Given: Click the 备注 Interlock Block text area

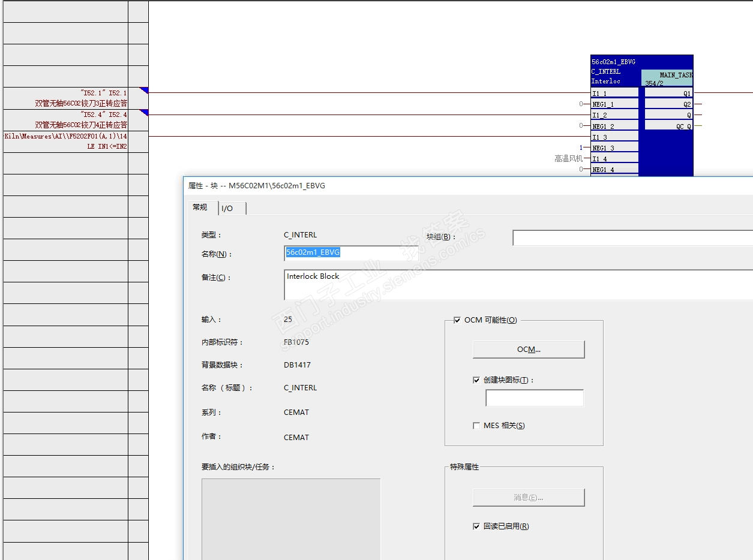Looking at the screenshot, I should pos(518,285).
